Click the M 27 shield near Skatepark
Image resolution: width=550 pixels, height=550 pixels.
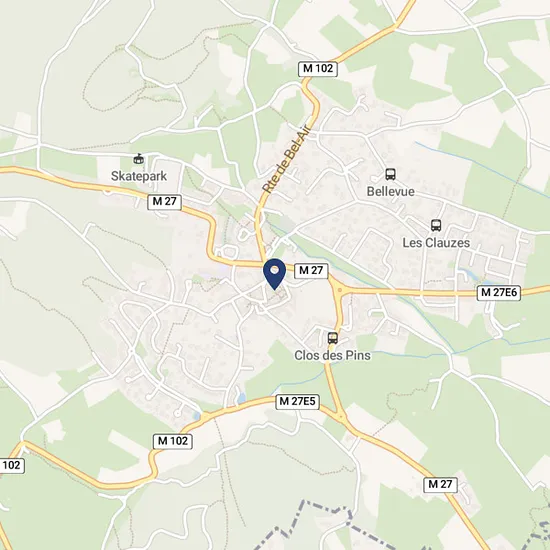coord(164,202)
